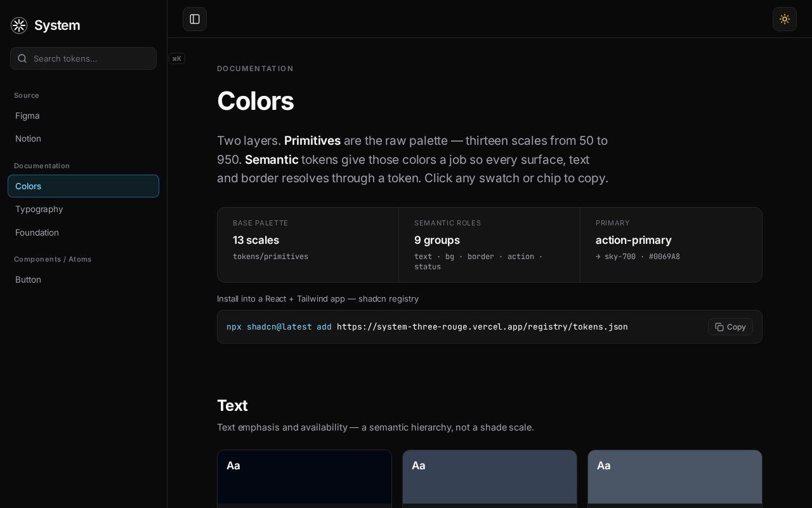Click 'text · bg · border · action · status' text

pyautogui.click(x=478, y=262)
